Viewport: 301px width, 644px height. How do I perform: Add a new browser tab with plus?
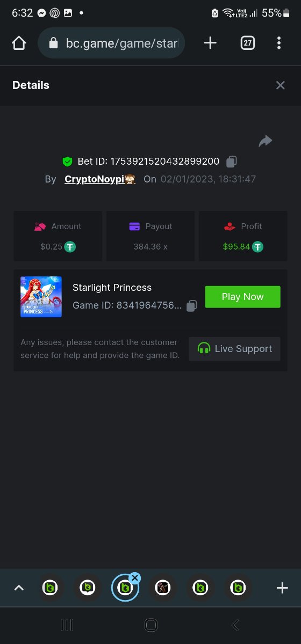pyautogui.click(x=210, y=43)
